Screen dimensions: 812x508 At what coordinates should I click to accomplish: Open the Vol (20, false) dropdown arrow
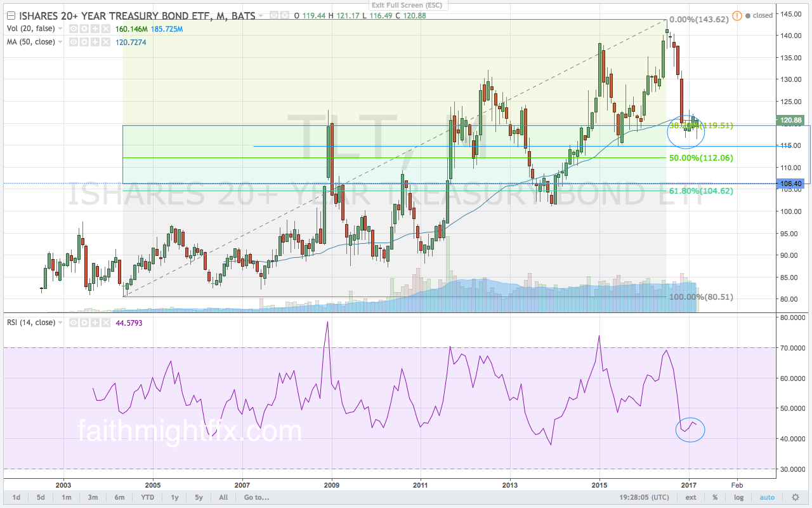click(x=60, y=29)
